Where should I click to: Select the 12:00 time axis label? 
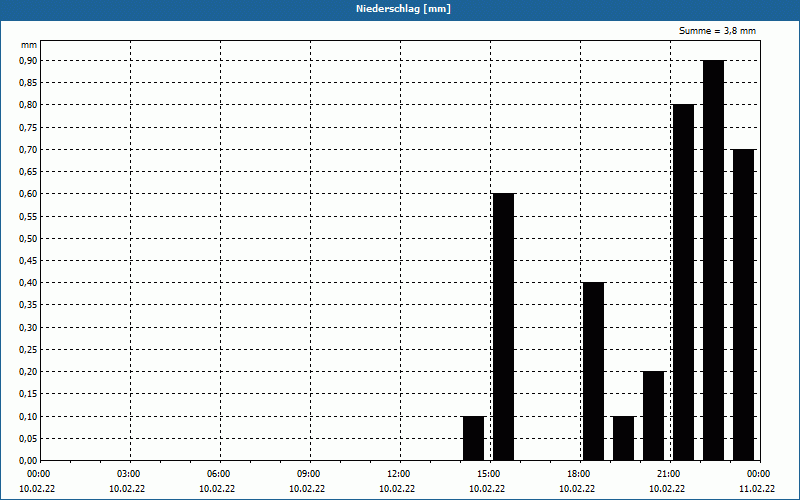click(400, 474)
